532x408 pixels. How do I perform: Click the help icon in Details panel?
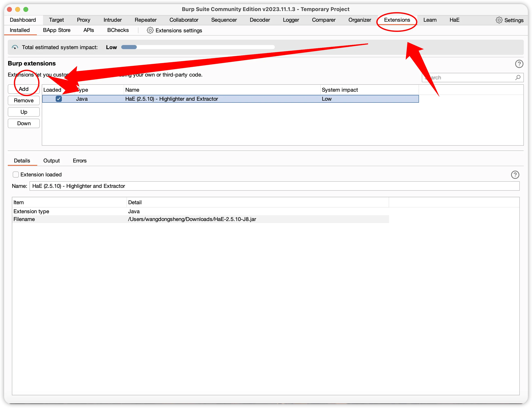click(x=515, y=175)
